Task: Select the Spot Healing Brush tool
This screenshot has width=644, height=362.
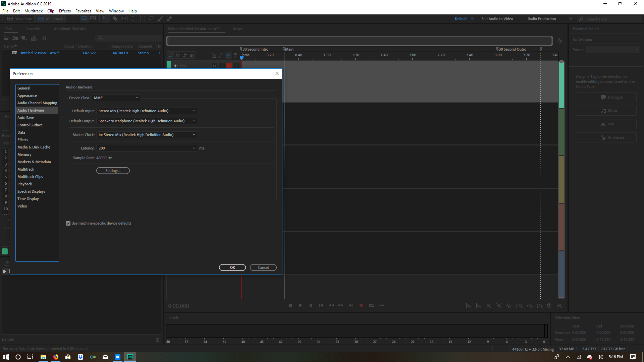Action: (169, 19)
